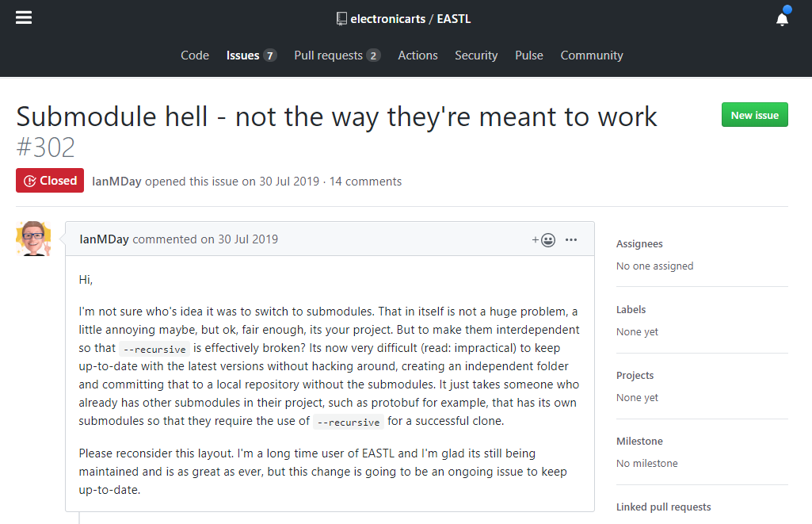Click the Projects sidebar heading
This screenshot has width=812, height=524.
pos(635,376)
